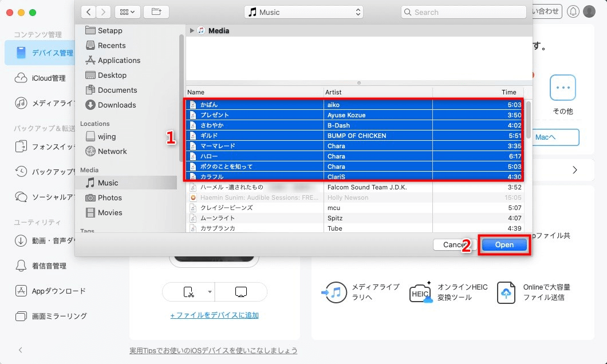Screen dimensions: 607x364
Task: Open the backup manager sidebar item
Action: coord(45,171)
